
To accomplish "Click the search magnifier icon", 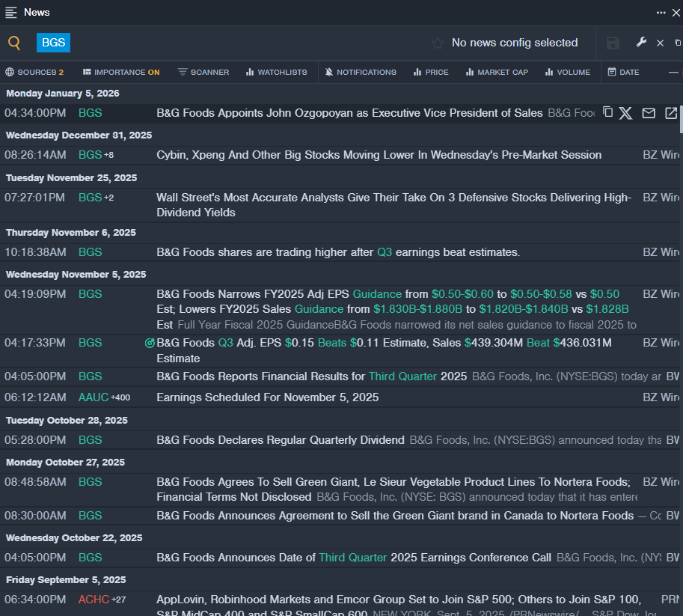I will click(14, 43).
